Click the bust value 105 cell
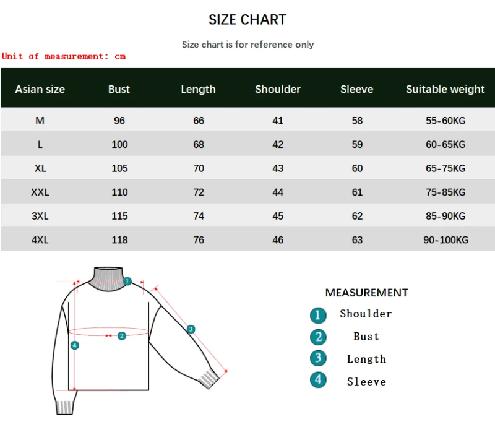495x448 pixels. pos(119,168)
